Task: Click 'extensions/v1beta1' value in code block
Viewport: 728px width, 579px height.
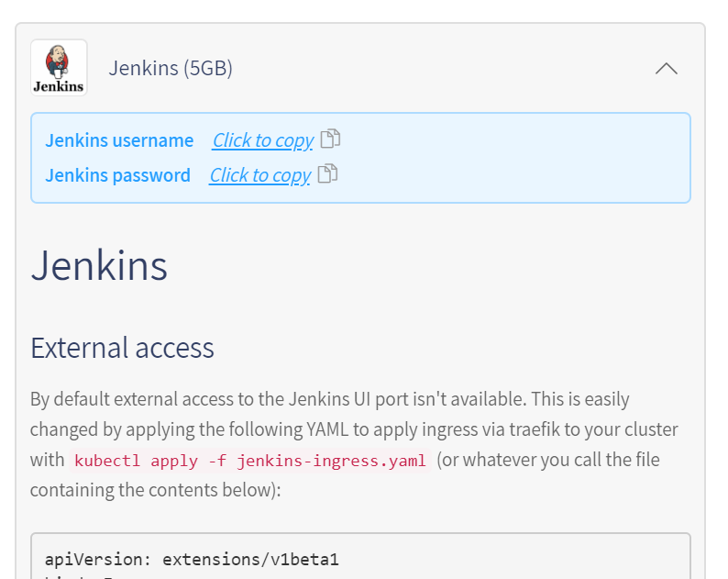Action: point(250,558)
